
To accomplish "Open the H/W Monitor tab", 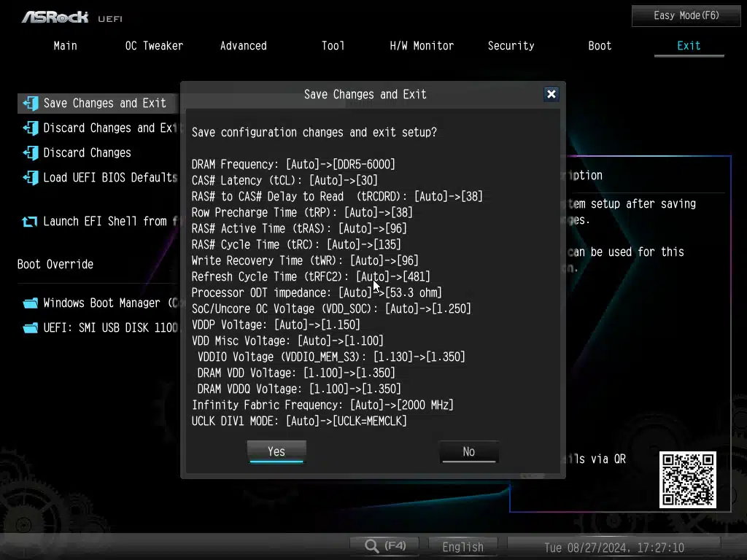I will [422, 45].
